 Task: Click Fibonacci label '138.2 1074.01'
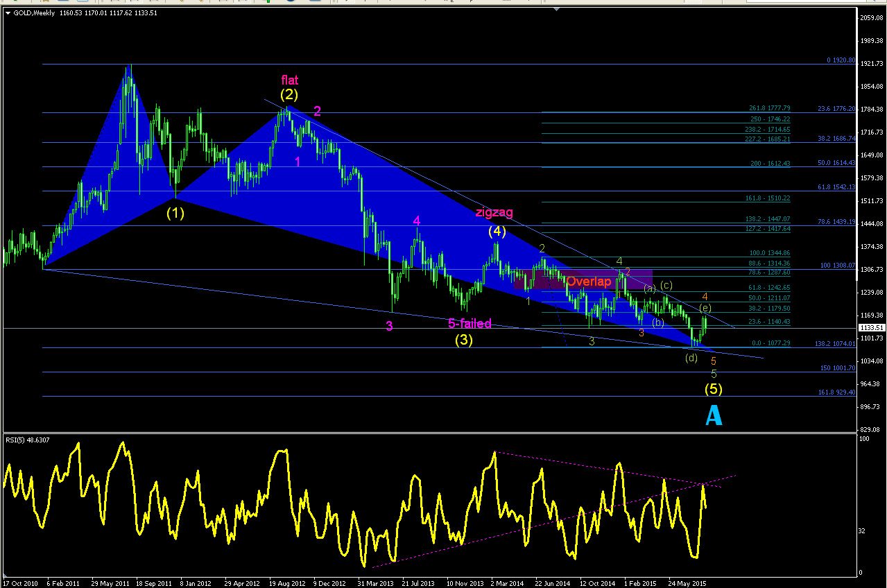pos(836,343)
